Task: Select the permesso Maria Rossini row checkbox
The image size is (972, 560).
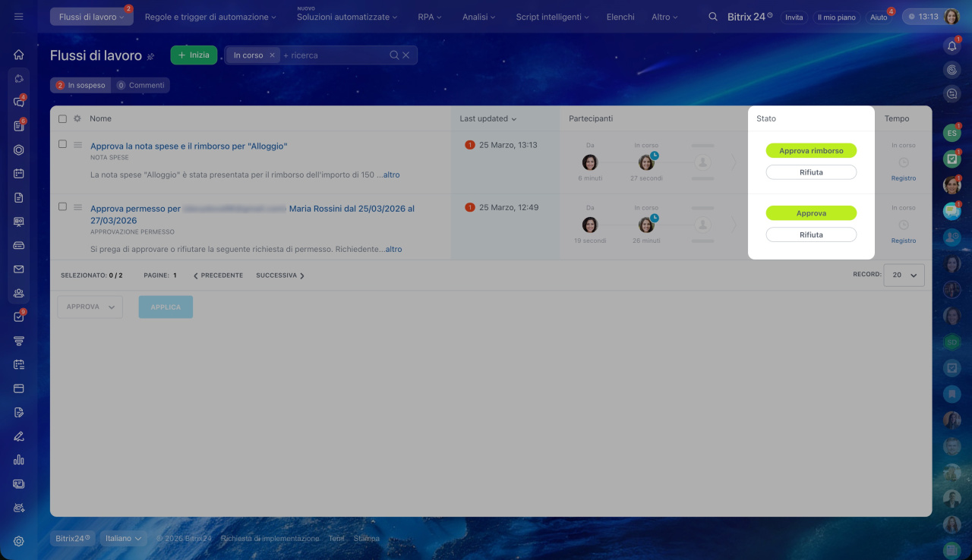Action: coord(63,206)
